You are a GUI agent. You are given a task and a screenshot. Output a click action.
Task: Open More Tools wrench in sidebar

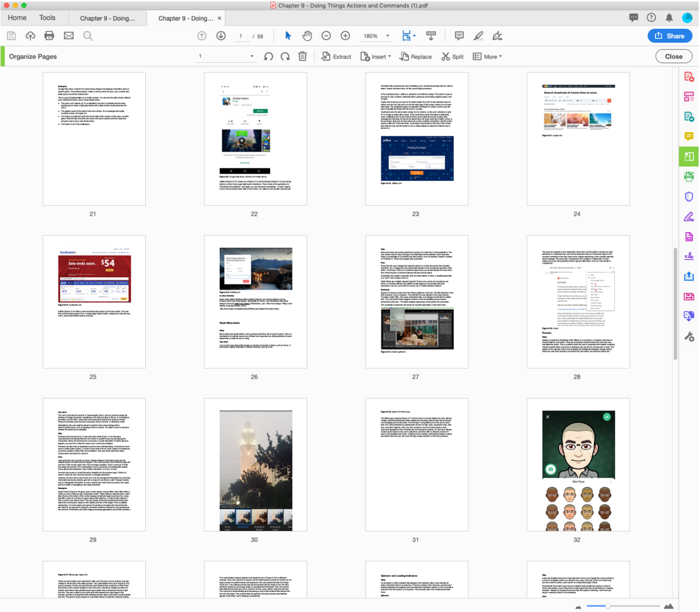coord(689,337)
